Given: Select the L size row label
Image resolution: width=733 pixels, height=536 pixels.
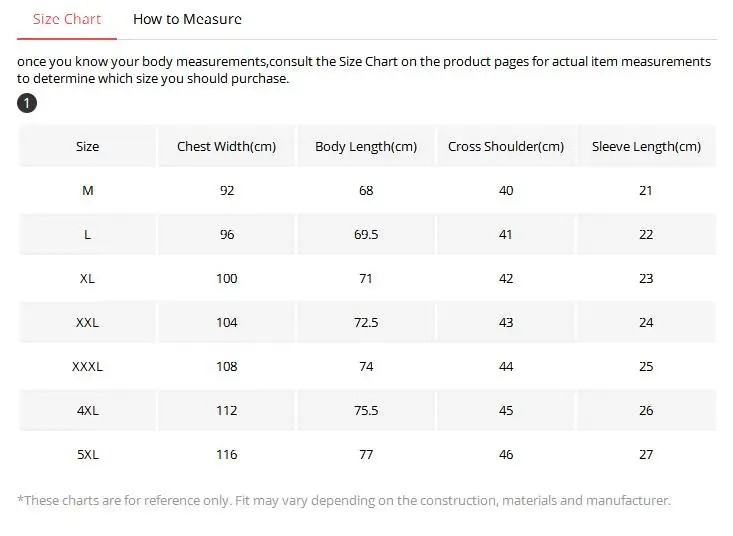Looking at the screenshot, I should (x=88, y=234).
